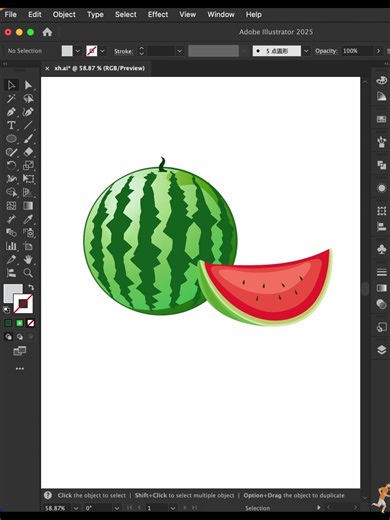Image resolution: width=390 pixels, height=520 pixels.
Task: Open Edit Toolbar three dots
Action: pos(20,369)
